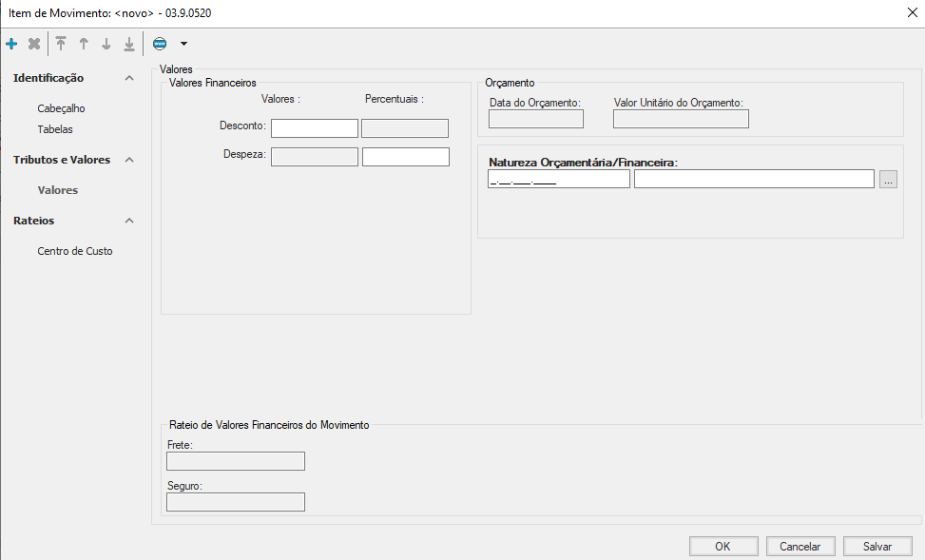Click the Desconto value input field
The width and height of the screenshot is (925, 560).
point(314,128)
